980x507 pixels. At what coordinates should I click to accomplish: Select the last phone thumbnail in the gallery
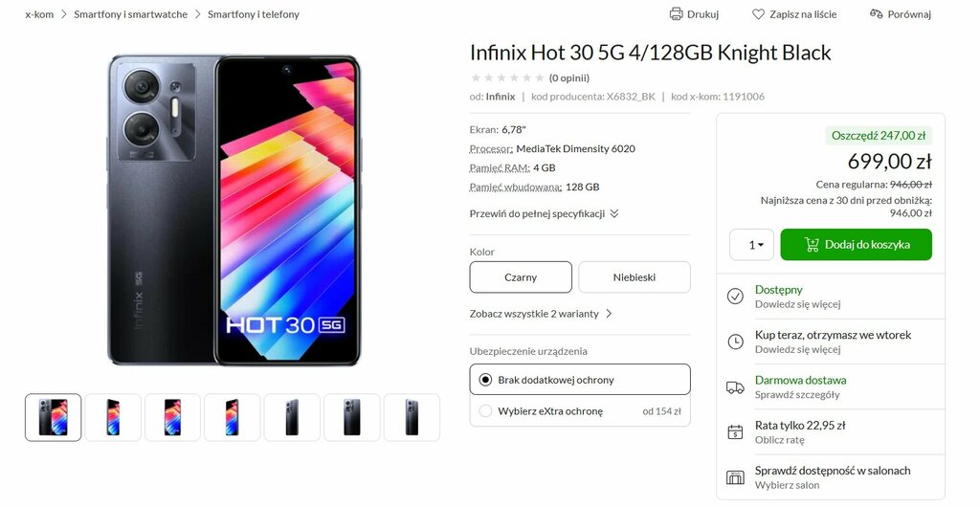pyautogui.click(x=412, y=417)
